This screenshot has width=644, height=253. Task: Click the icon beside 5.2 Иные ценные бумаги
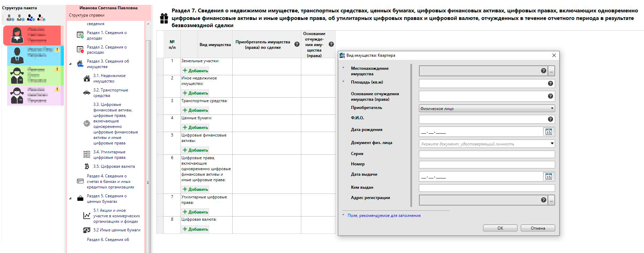[87, 230]
